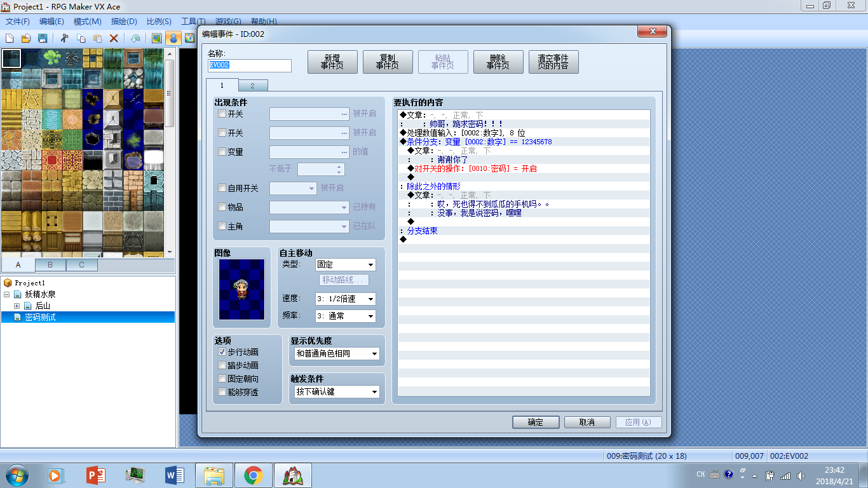The image size is (868, 488).
Task: Open the 物品 item dropdown
Action: click(x=309, y=207)
